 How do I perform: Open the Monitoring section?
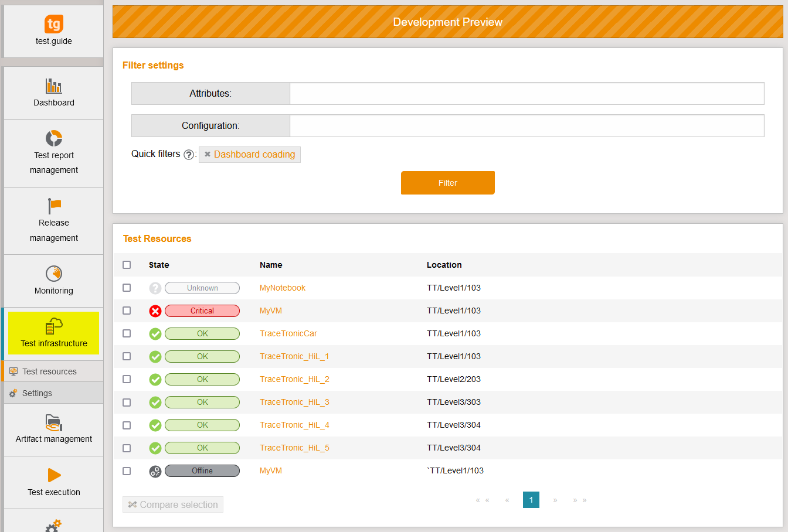pyautogui.click(x=53, y=281)
